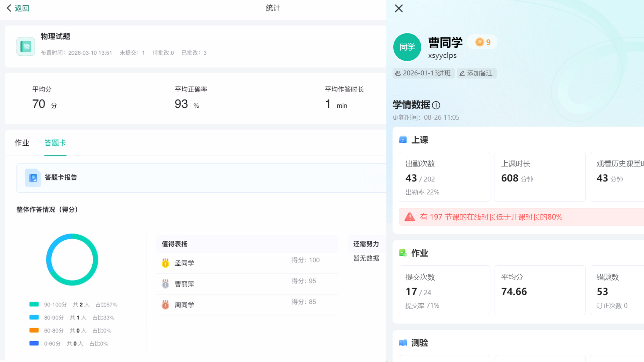
Task: Click the pencil icon in 添加备注
Action: pyautogui.click(x=462, y=73)
